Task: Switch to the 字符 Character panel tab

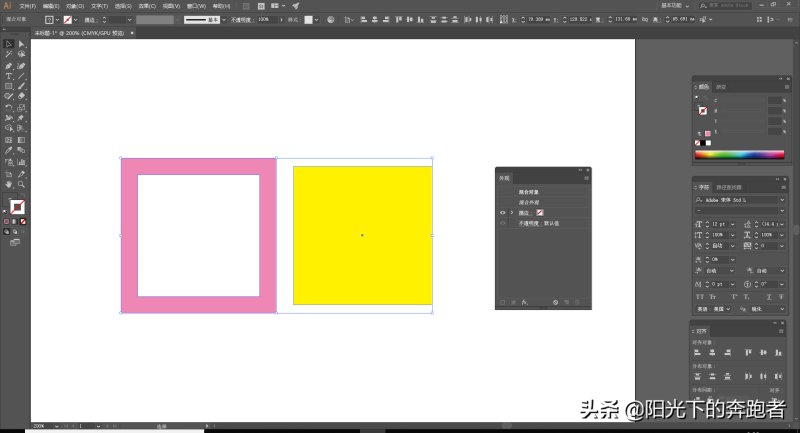Action: (x=704, y=187)
